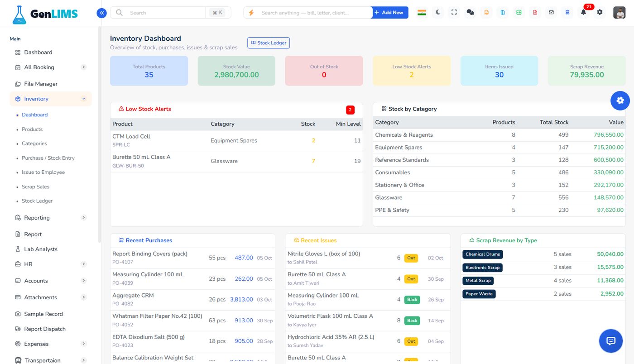The height and width of the screenshot is (364, 634).
Task: Open Report Dispatch in sidebar
Action: [x=45, y=329]
